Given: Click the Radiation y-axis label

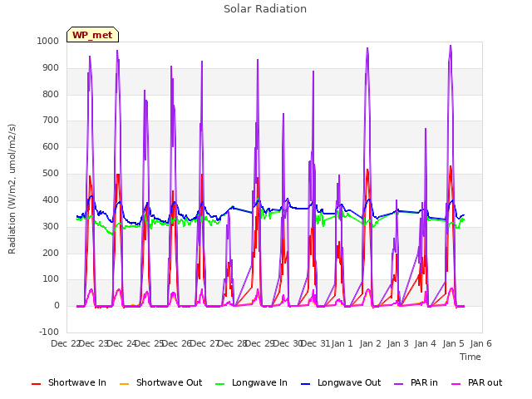Looking at the screenshot, I should 12,189.
